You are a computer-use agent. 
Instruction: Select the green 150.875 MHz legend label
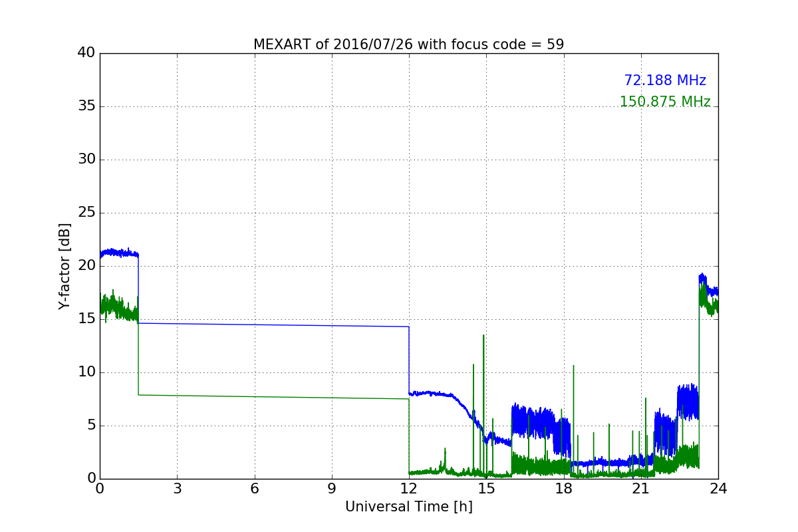pyautogui.click(x=665, y=102)
